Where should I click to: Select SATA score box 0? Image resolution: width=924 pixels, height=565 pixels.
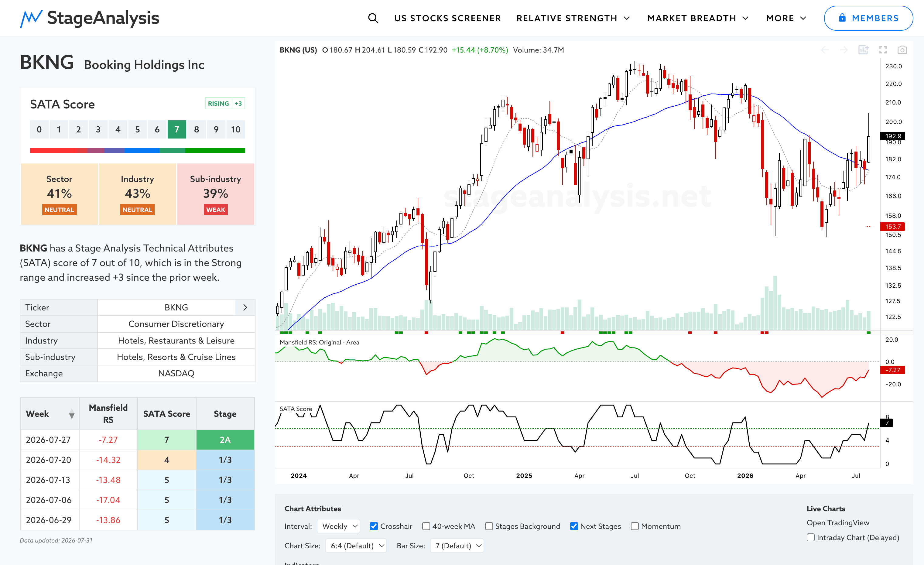pos(39,129)
